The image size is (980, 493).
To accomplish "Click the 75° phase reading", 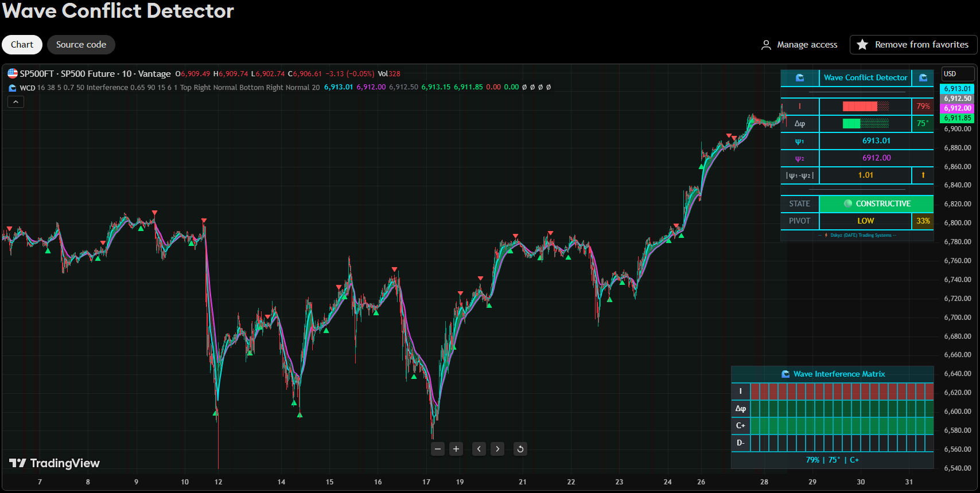I will [923, 123].
